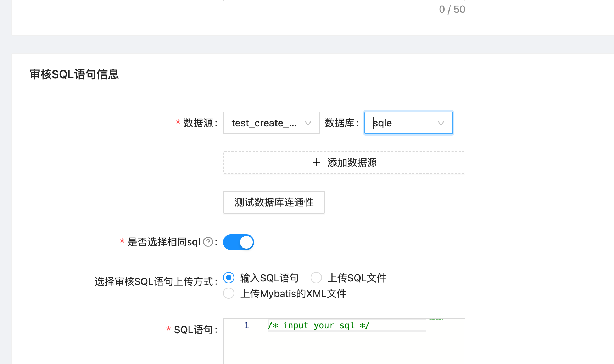The image size is (614, 364).
Task: Click 测试数据库连通性 button
Action: coord(274,202)
